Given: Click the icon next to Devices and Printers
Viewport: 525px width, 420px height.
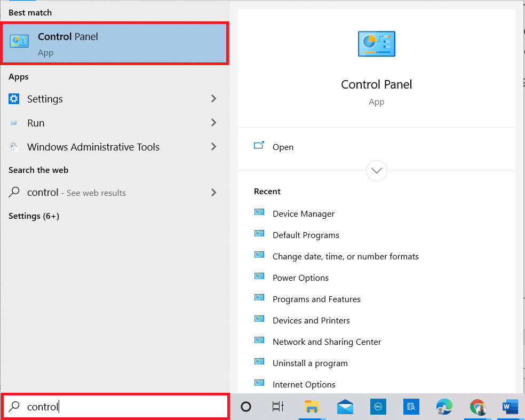Looking at the screenshot, I should click(259, 319).
